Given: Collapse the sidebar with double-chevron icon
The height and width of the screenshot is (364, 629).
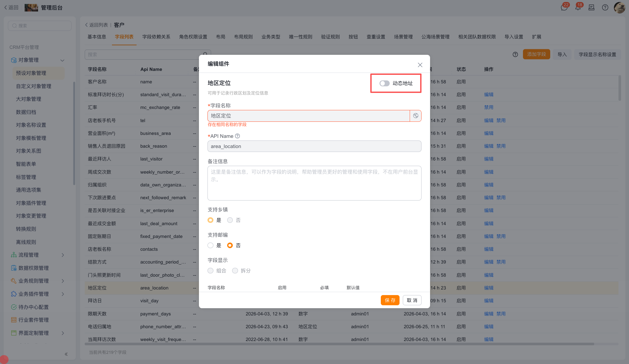Looking at the screenshot, I should pyautogui.click(x=66, y=354).
